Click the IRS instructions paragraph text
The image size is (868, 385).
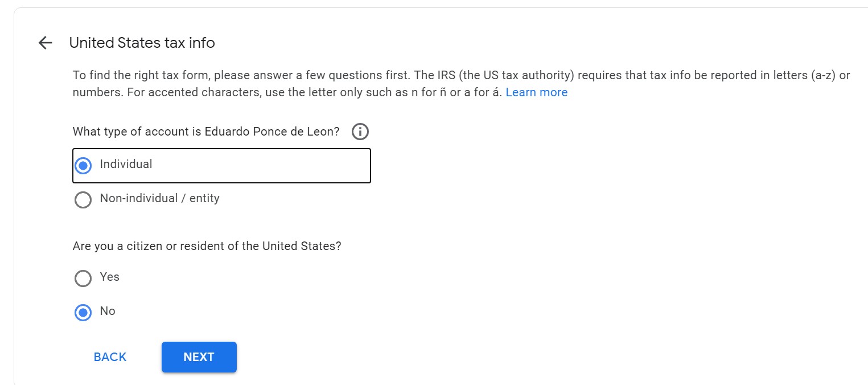coord(461,84)
